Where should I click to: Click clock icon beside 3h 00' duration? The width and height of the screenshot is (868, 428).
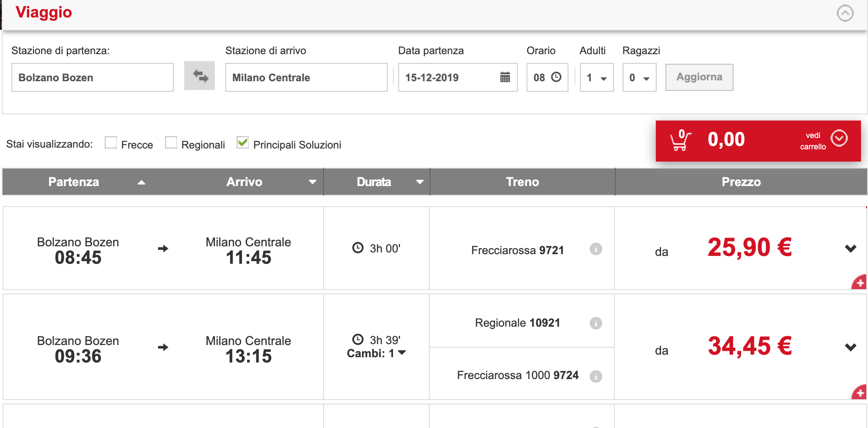[x=358, y=248]
